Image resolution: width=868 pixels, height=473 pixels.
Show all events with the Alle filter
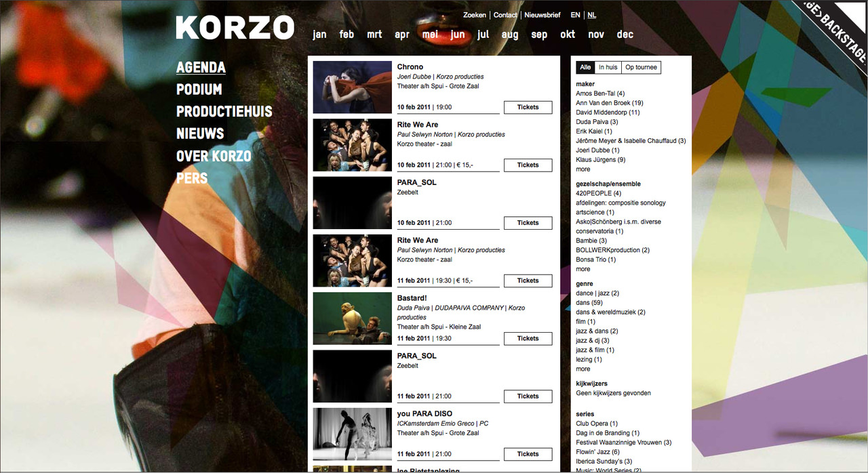click(x=585, y=68)
